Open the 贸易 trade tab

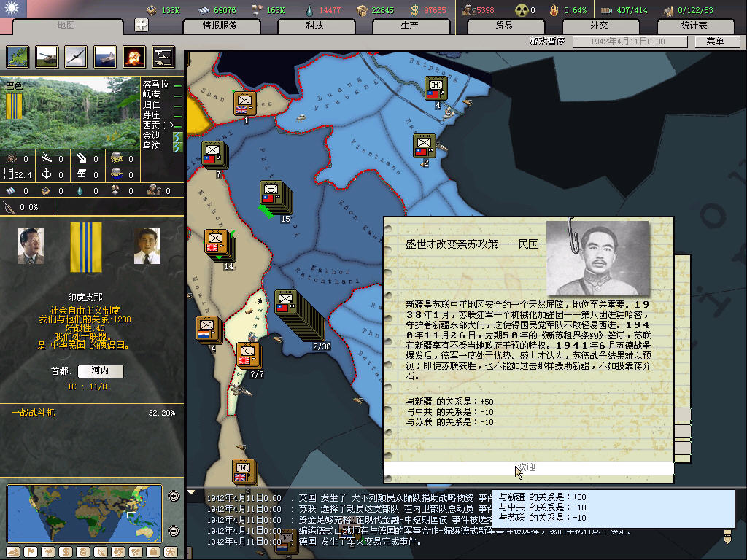tap(505, 26)
